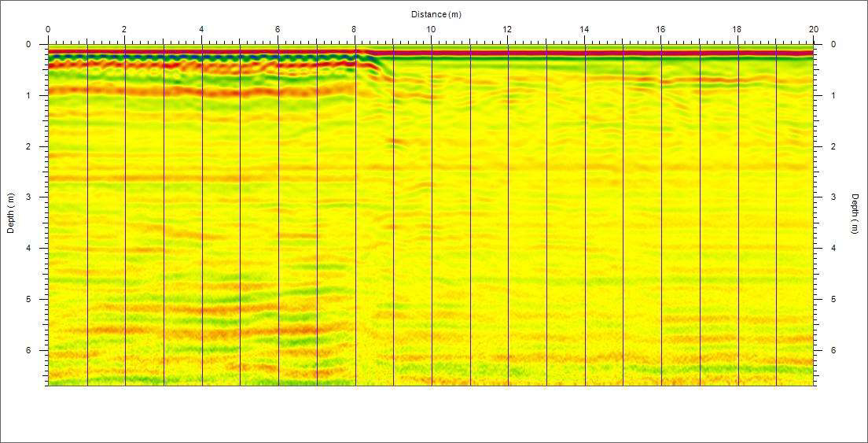Select the '6' label on Distance axis

[278, 29]
